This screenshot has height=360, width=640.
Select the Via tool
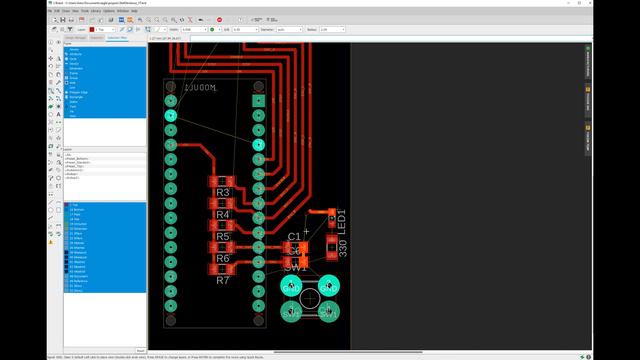coord(58,107)
